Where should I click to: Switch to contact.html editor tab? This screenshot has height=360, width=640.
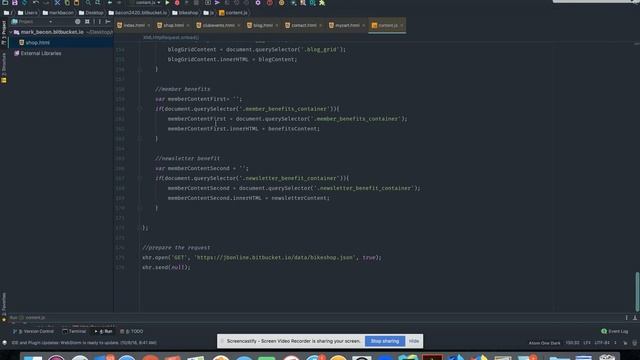[304, 25]
